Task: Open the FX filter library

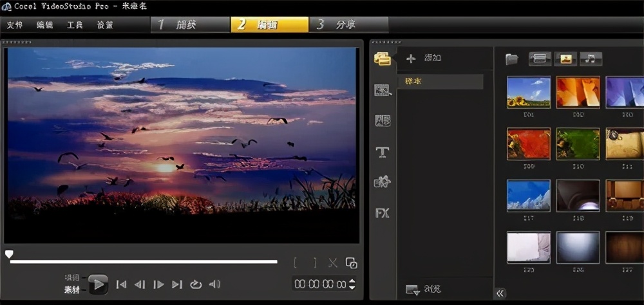Action: tap(383, 213)
